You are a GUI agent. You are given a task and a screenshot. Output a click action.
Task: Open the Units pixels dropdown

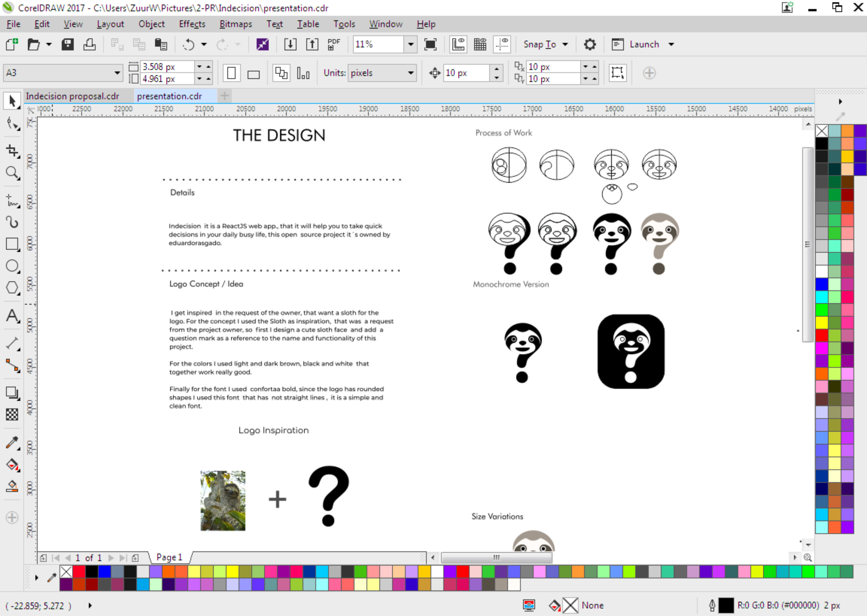(410, 73)
